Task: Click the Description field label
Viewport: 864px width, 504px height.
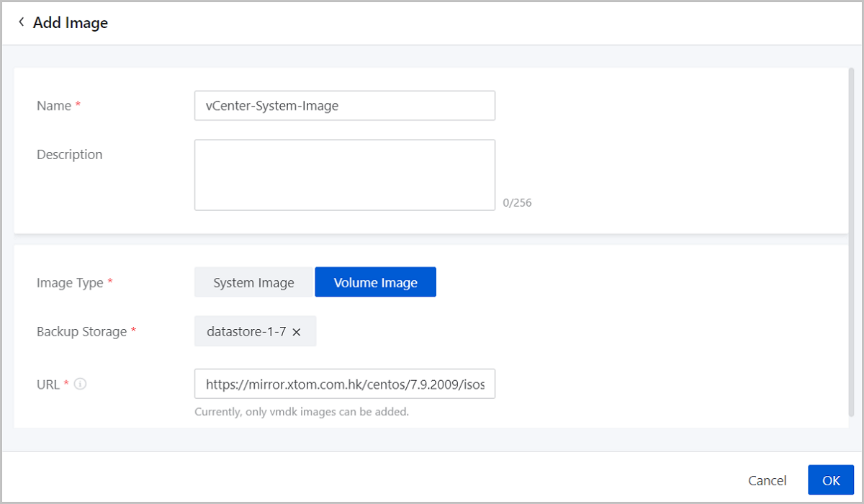Action: [x=69, y=154]
